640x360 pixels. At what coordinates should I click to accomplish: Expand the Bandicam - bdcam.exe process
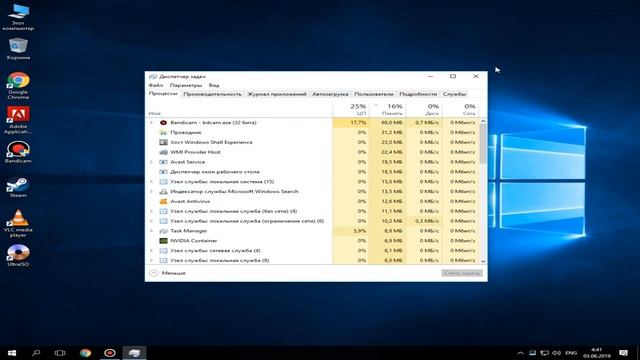[x=151, y=122]
